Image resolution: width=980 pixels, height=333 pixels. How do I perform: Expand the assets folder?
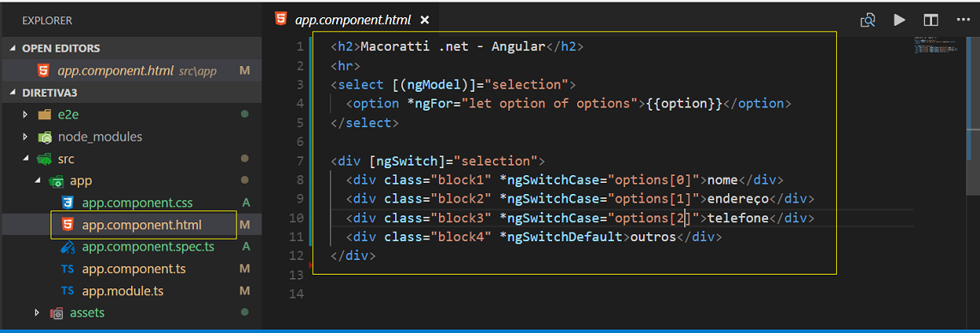pyautogui.click(x=37, y=312)
